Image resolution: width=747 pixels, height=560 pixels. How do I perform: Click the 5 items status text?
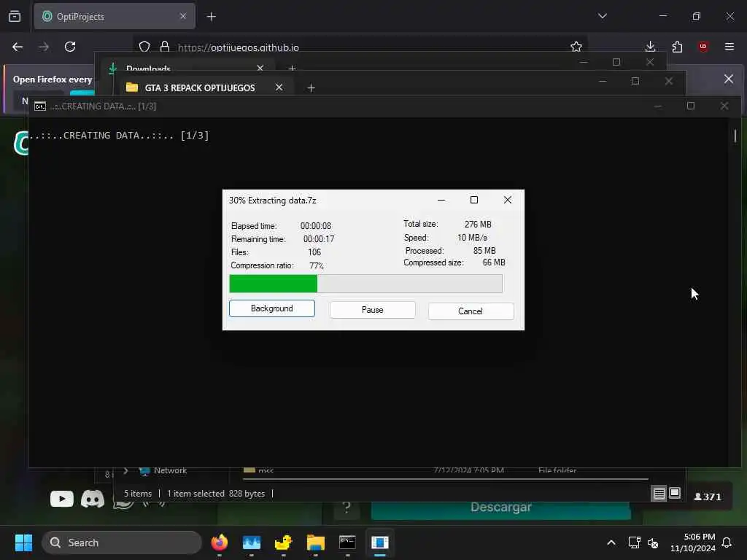tap(138, 494)
